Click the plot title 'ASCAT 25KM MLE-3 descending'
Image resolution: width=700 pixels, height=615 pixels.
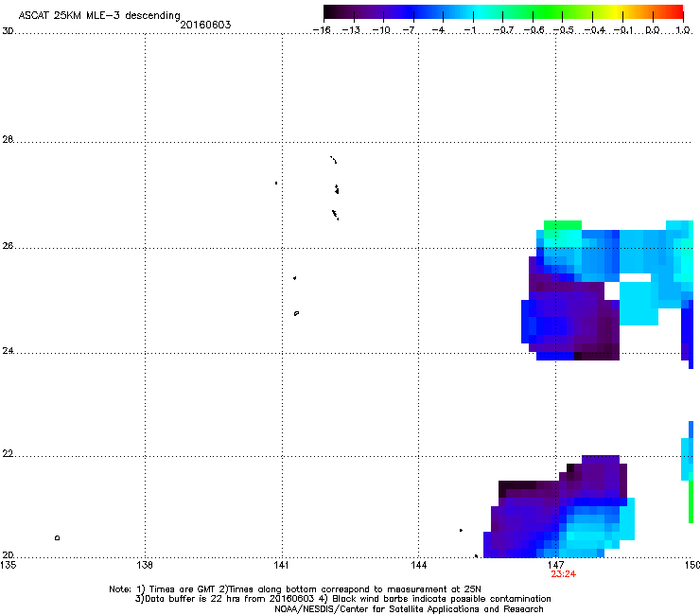99,15
